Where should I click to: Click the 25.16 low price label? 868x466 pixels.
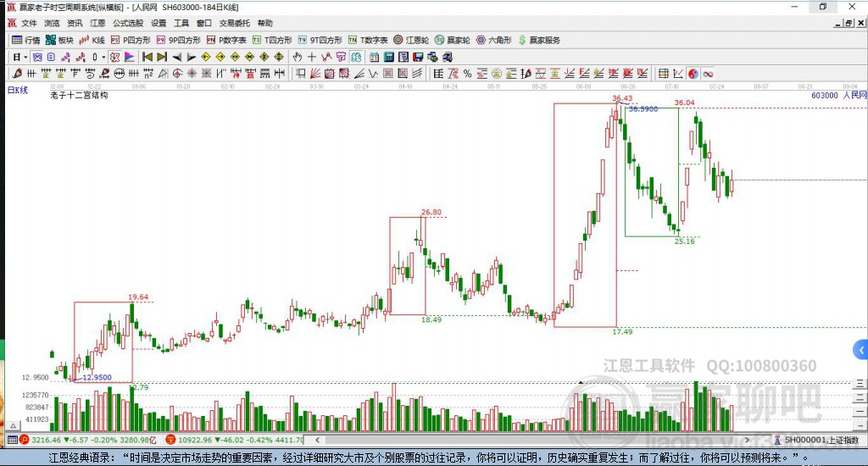point(684,241)
